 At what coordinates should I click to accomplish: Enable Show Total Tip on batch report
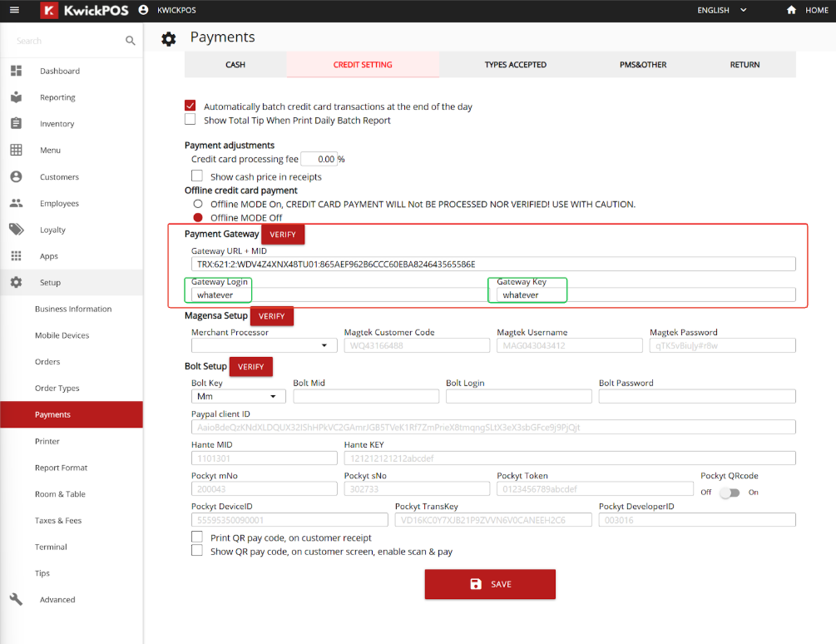190,119
